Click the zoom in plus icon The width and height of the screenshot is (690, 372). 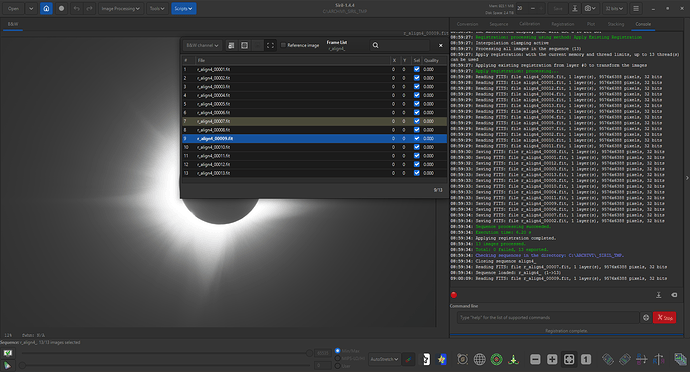tap(552, 359)
